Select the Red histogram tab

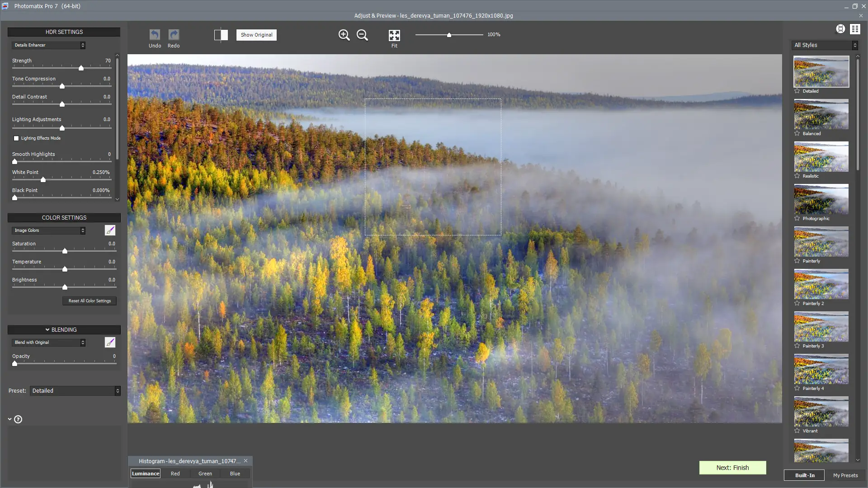point(175,474)
